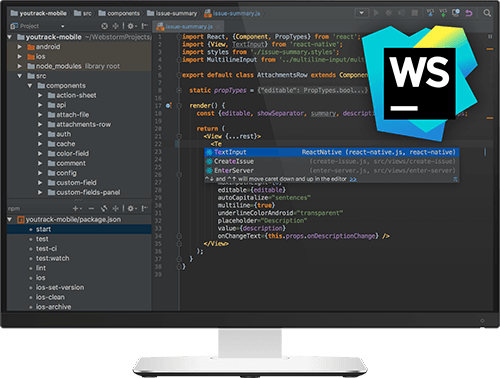The height and width of the screenshot is (378, 500).
Task: Select the attach-file folder
Action: pyautogui.click(x=68, y=115)
